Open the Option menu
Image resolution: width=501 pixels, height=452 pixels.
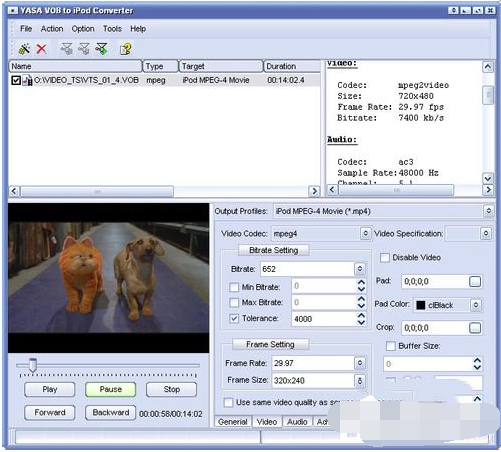(83, 29)
